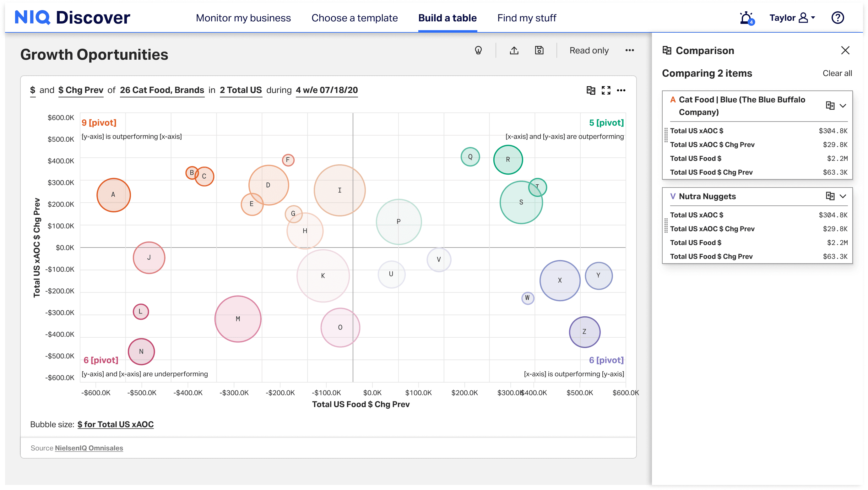
Task: Click the share/export upload icon
Action: pos(514,51)
